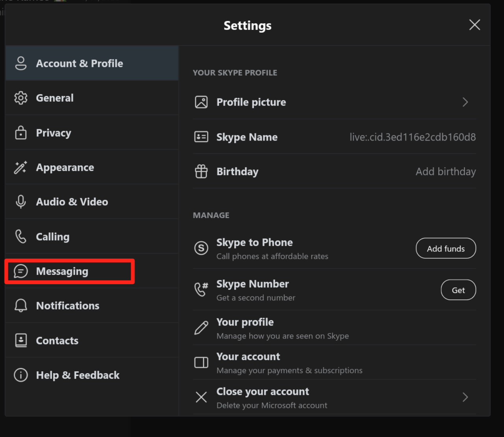
Task: Open Audio & Video settings
Action: (92, 202)
